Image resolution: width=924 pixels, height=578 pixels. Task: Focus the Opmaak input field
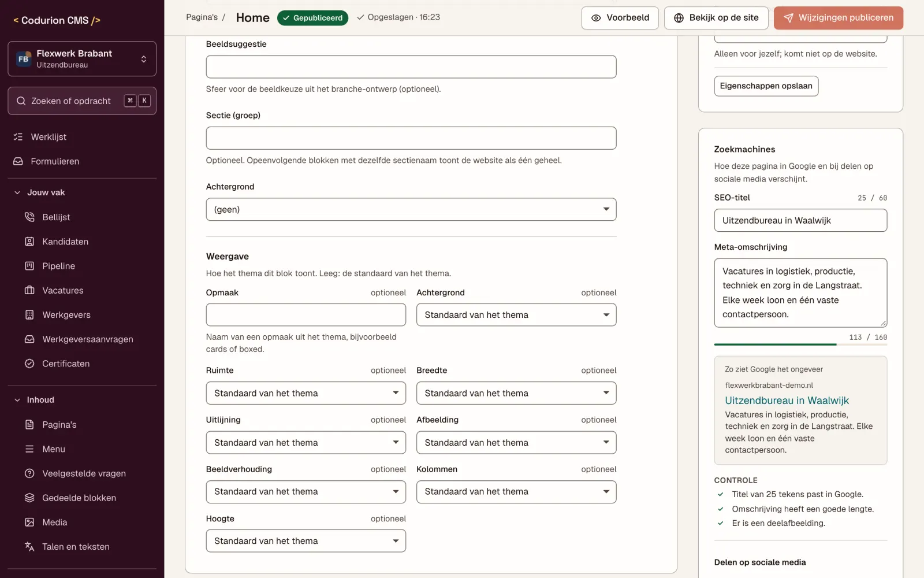(306, 315)
